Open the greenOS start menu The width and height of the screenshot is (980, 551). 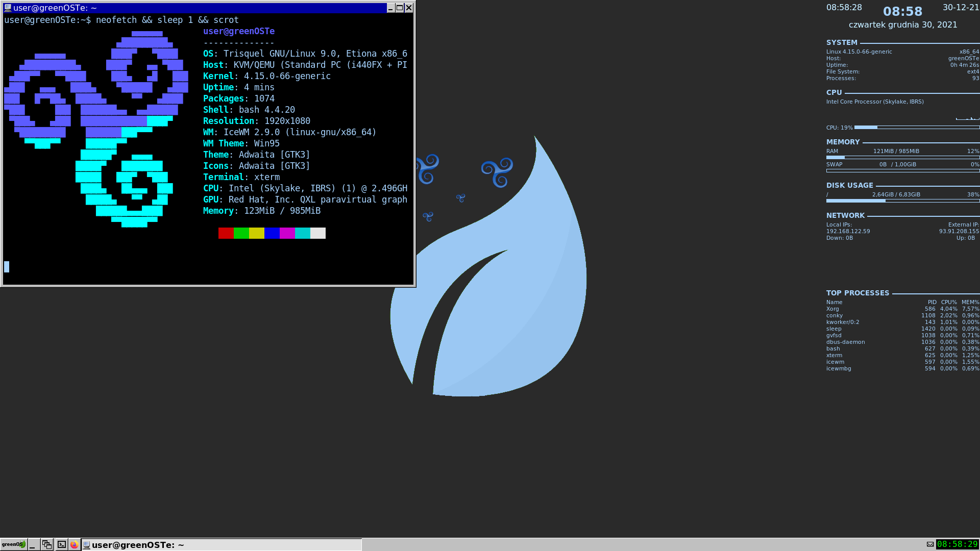(x=13, y=544)
